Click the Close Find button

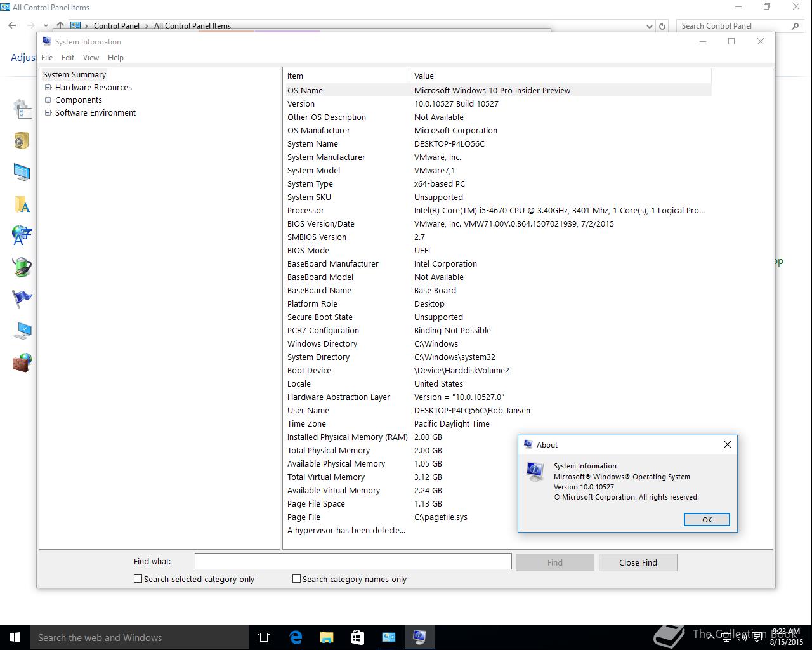tap(638, 562)
